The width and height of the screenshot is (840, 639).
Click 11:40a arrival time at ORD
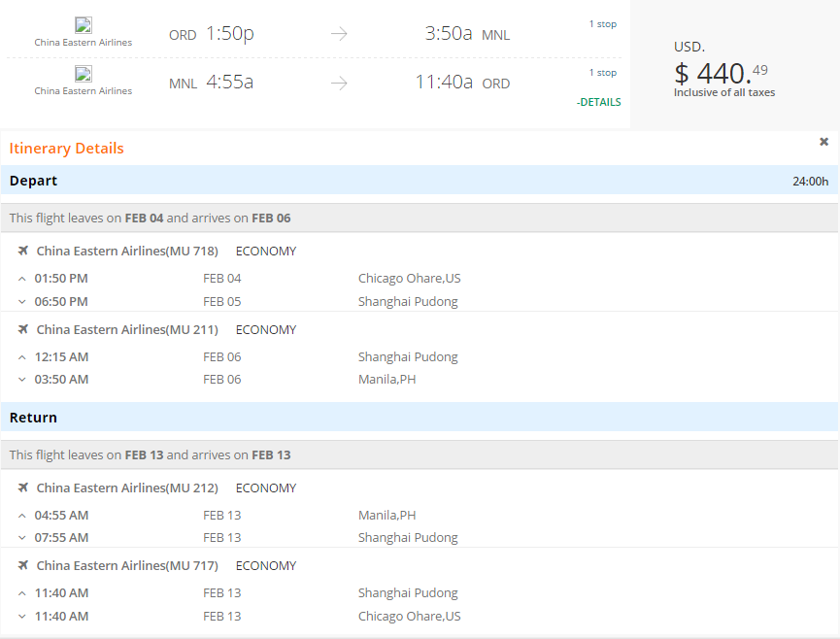tap(444, 82)
